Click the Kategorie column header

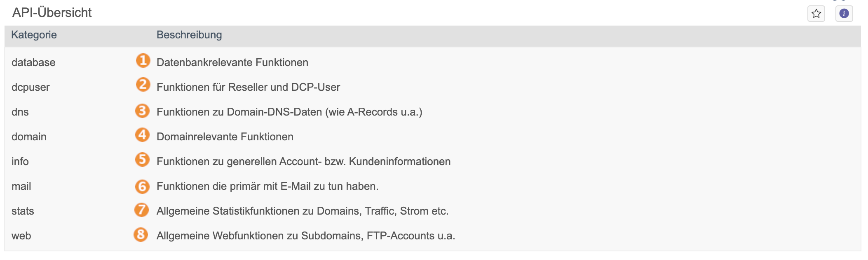(34, 35)
